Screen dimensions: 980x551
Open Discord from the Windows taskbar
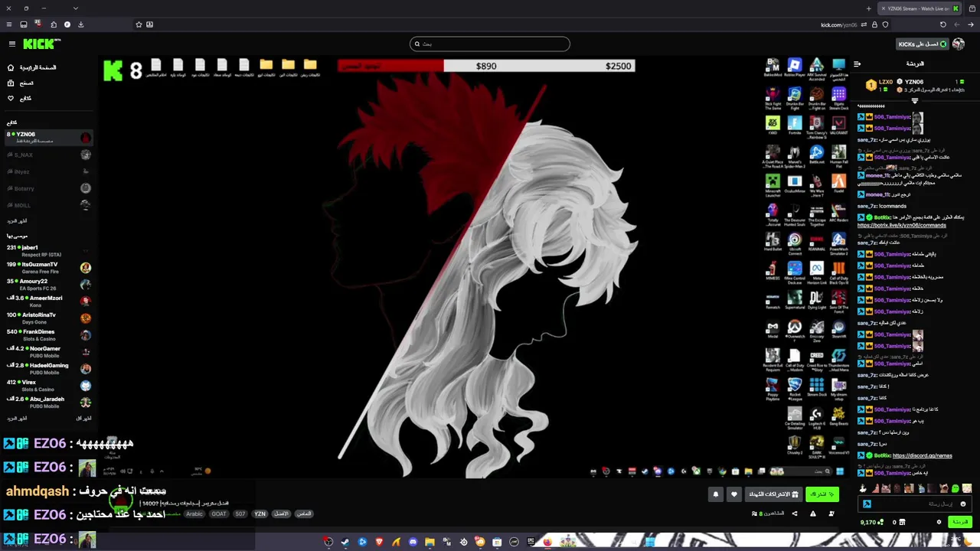[x=413, y=542]
